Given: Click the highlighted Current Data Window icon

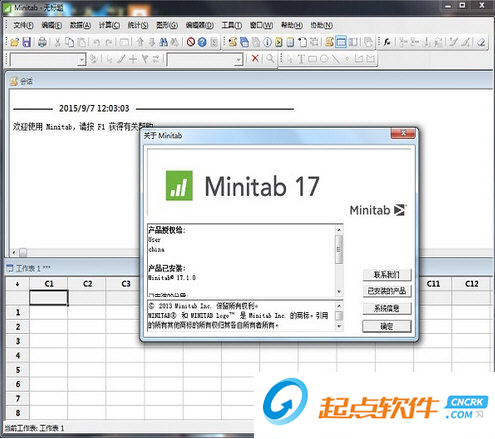Looking at the screenshot, I should [341, 42].
